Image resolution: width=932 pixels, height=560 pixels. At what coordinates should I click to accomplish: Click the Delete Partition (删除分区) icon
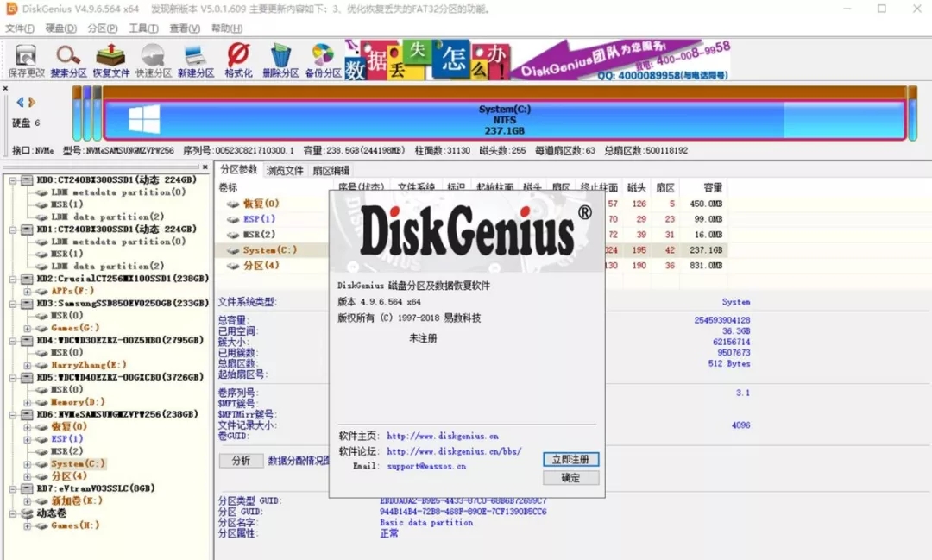(x=280, y=60)
